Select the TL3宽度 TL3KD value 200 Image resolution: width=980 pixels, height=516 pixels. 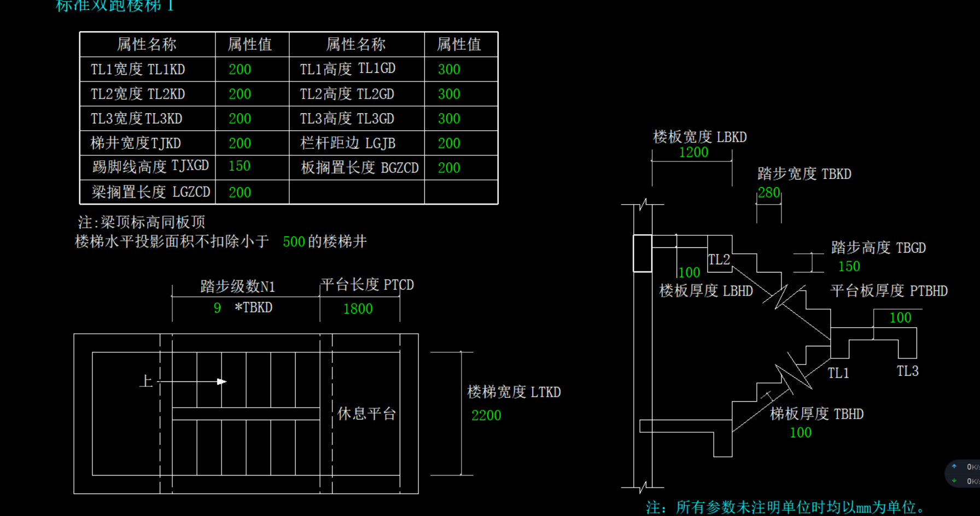pos(240,119)
